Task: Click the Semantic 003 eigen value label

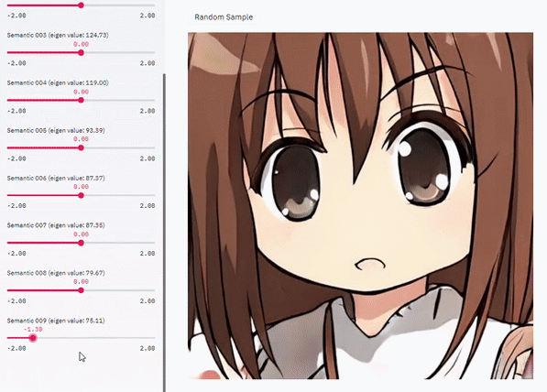Action: pyautogui.click(x=58, y=35)
